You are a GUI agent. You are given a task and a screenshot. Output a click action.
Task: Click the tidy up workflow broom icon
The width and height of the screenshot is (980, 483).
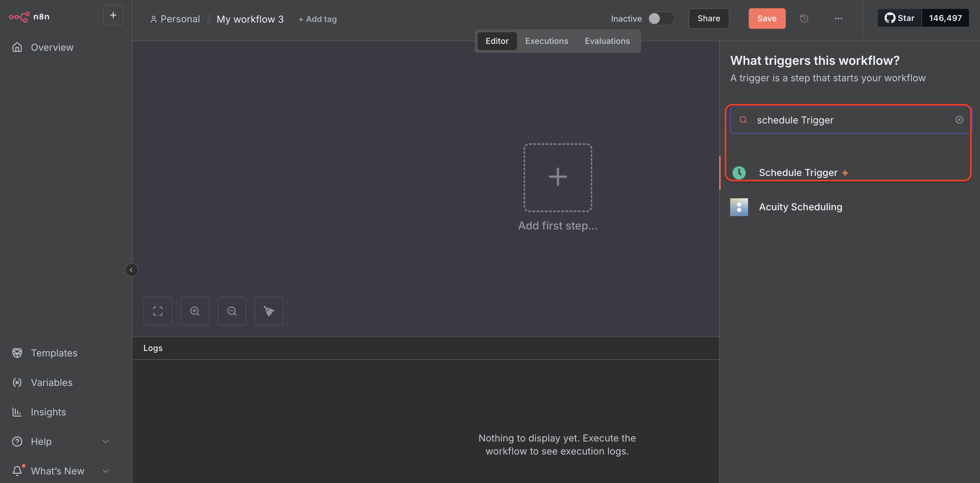(269, 311)
